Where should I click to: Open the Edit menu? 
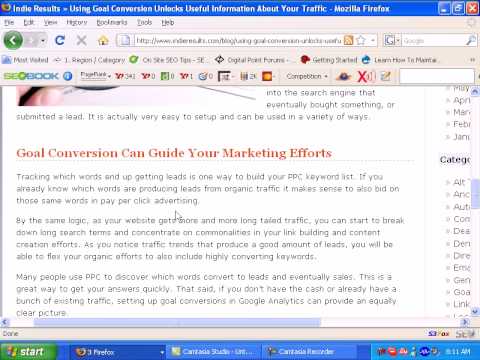29,22
